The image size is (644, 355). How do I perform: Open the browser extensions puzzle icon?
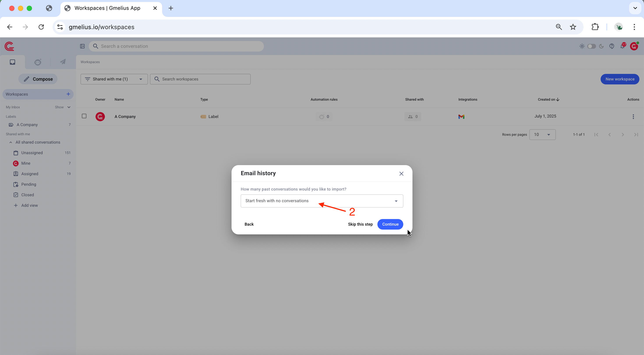(595, 27)
